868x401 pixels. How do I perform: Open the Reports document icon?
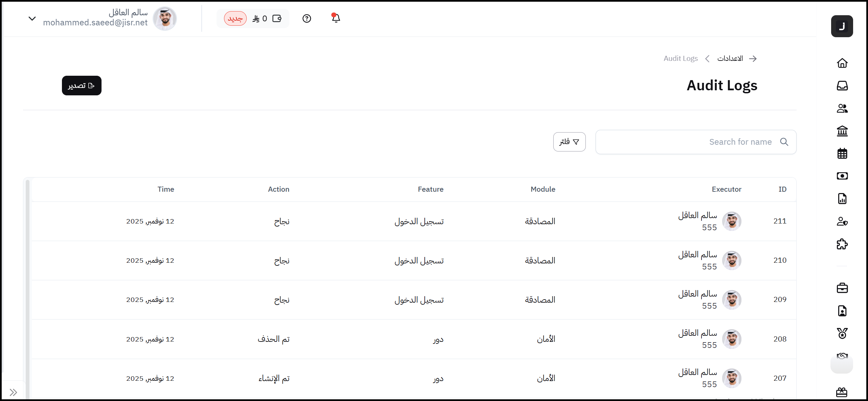(842, 199)
